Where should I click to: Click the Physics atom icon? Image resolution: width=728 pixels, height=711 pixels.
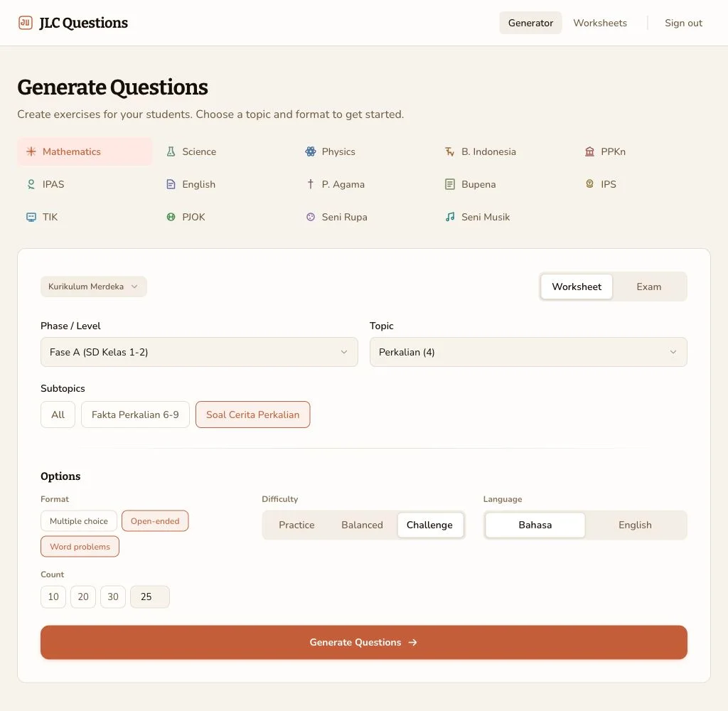point(311,151)
